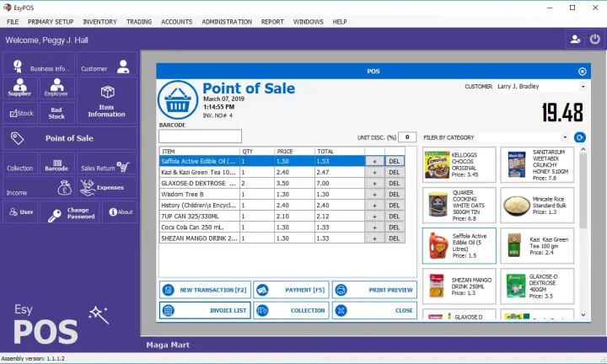Open the About tile
Viewport: 607px width, 364px height.
point(120,212)
